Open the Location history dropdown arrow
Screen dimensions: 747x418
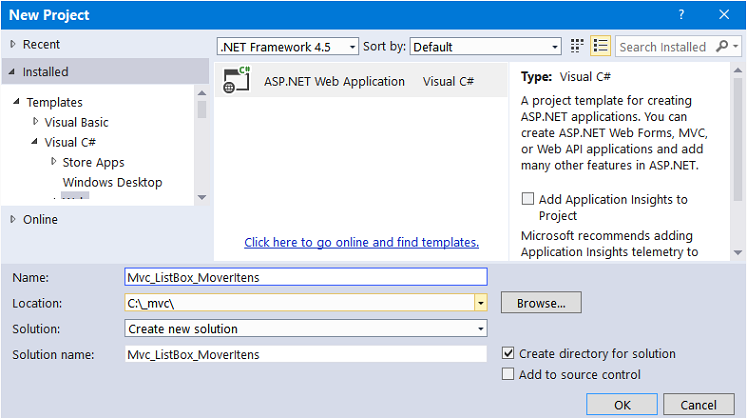481,303
